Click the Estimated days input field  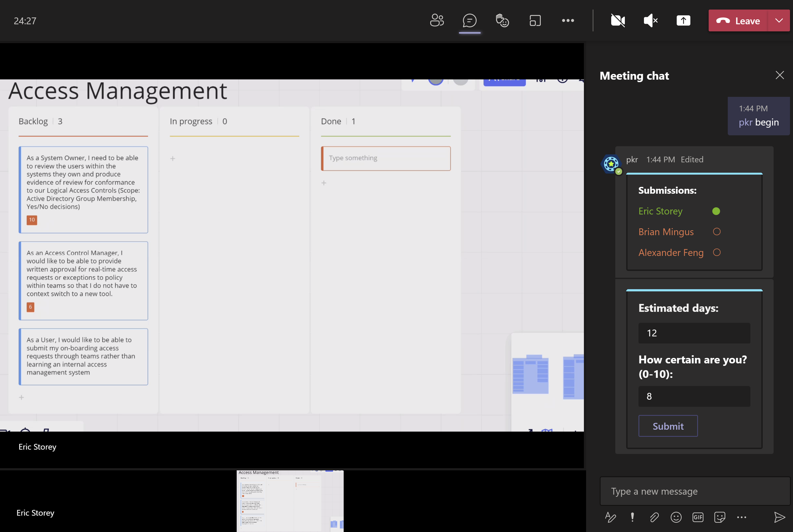pos(694,333)
